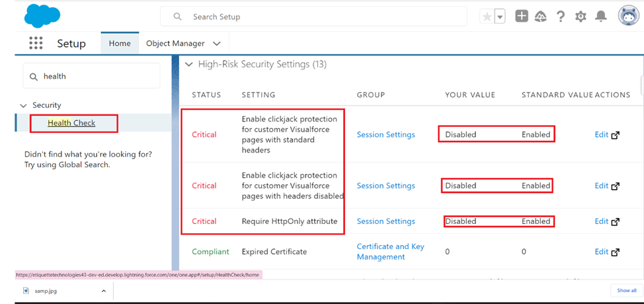
Task: Open the user avatar profile menu
Action: (628, 16)
